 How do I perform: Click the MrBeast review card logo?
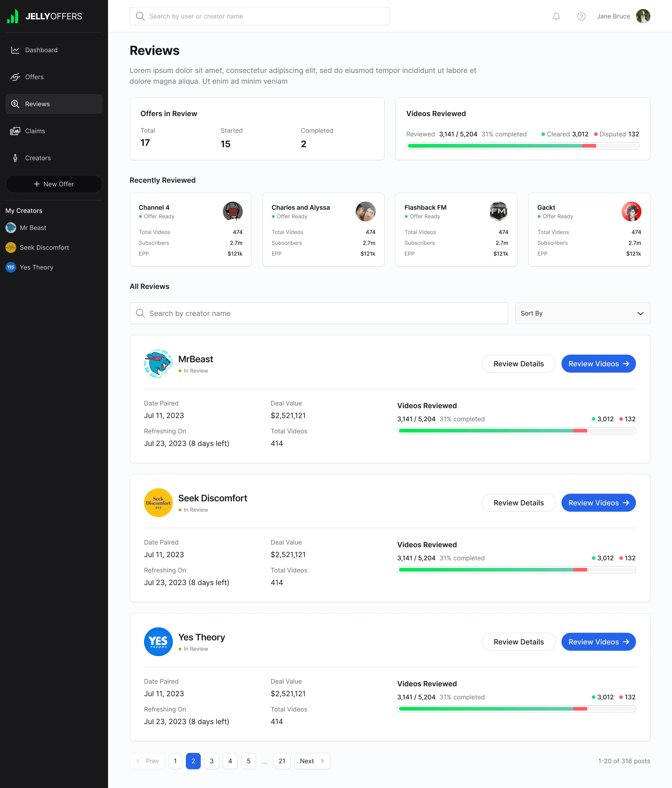pos(158,364)
